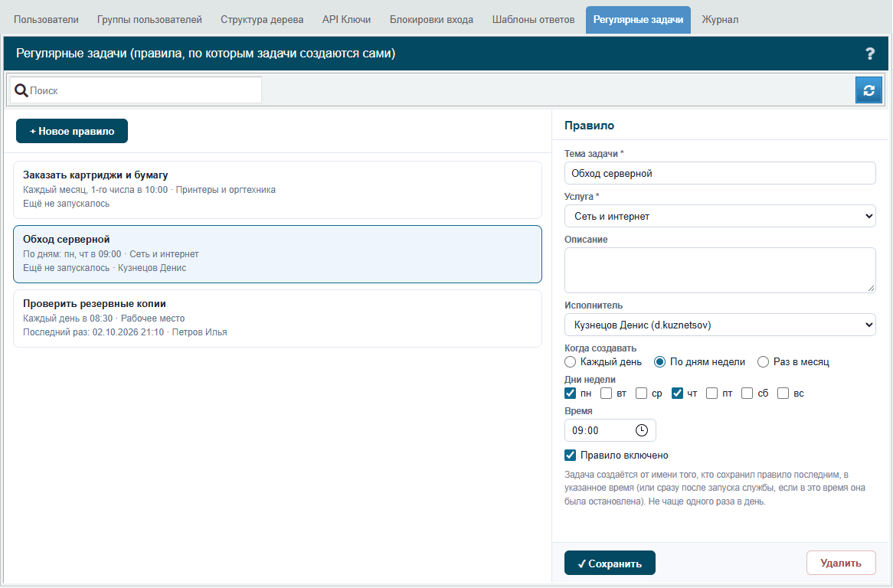This screenshot has width=893, height=588.
Task: Switch to the "Блокировки входа" tab
Action: tap(432, 20)
